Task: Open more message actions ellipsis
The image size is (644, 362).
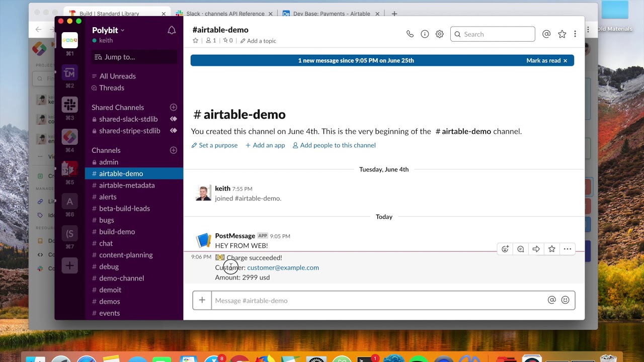Action: (x=568, y=249)
